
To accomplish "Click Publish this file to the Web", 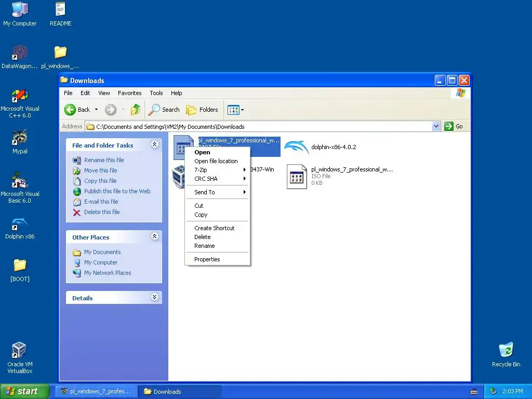I will click(x=117, y=191).
